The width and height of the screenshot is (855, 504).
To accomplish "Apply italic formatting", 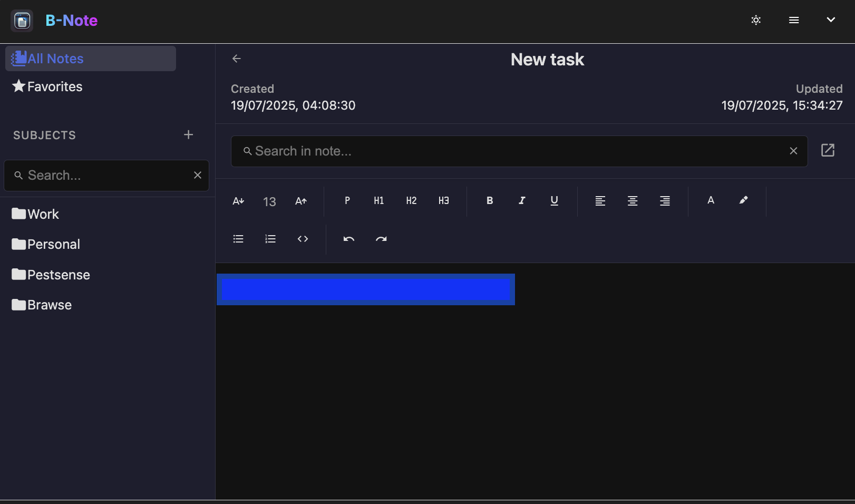I will point(522,201).
